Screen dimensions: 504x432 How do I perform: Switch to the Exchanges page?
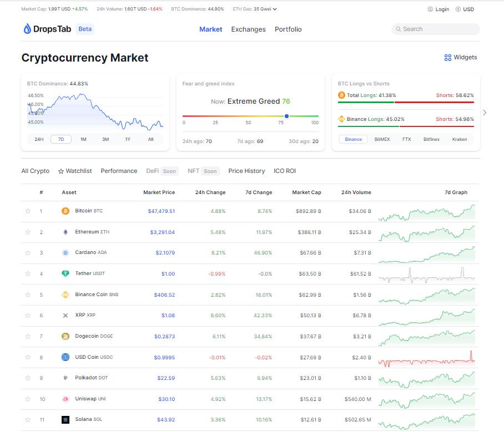(x=248, y=29)
